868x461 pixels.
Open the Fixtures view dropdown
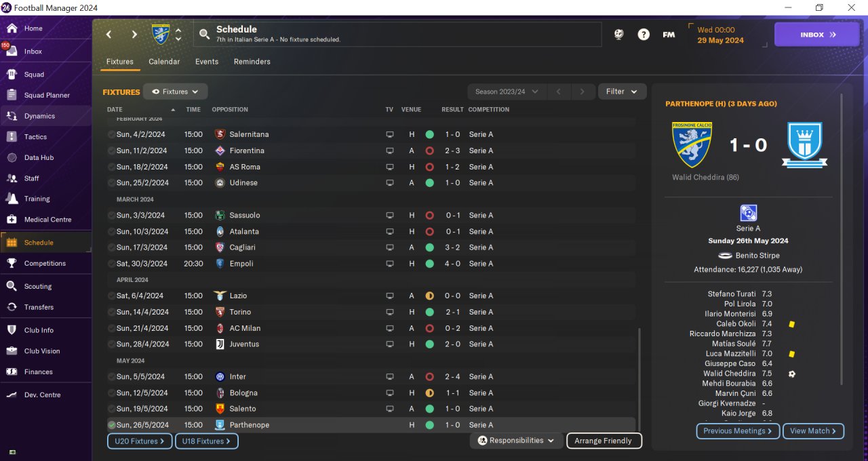click(175, 92)
